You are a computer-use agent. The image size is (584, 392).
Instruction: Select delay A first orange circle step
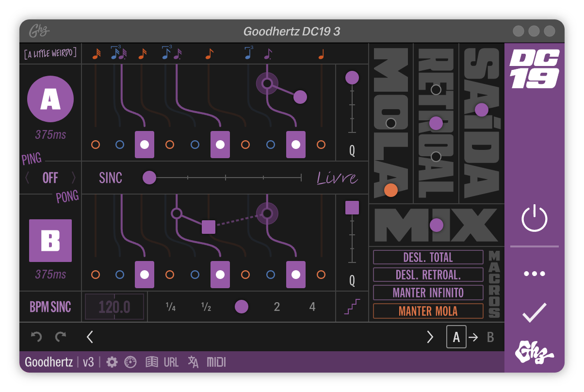(96, 145)
